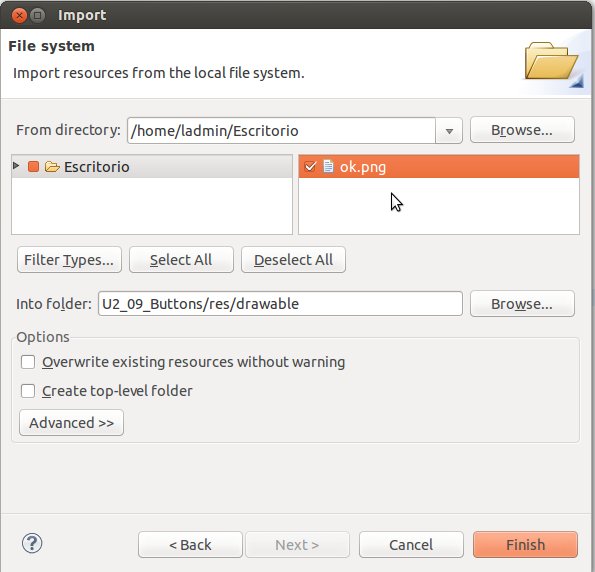
Task: Click the From directory path field
Action: [x=281, y=131]
